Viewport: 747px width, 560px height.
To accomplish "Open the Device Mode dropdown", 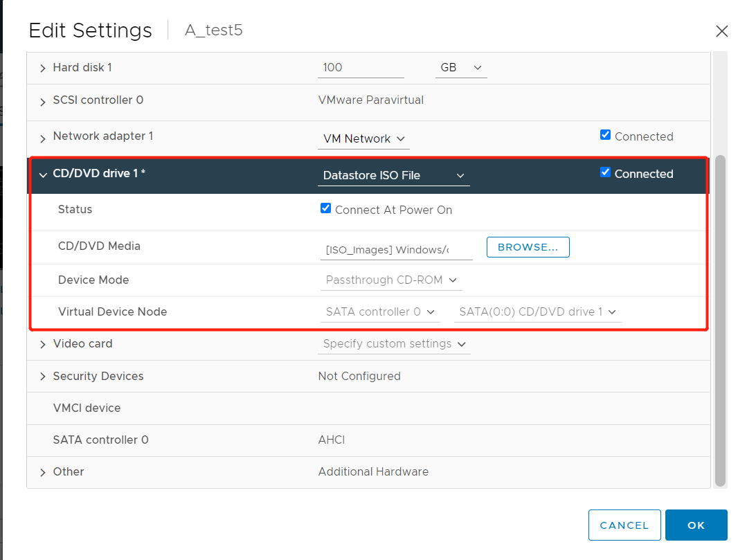I will coord(391,280).
